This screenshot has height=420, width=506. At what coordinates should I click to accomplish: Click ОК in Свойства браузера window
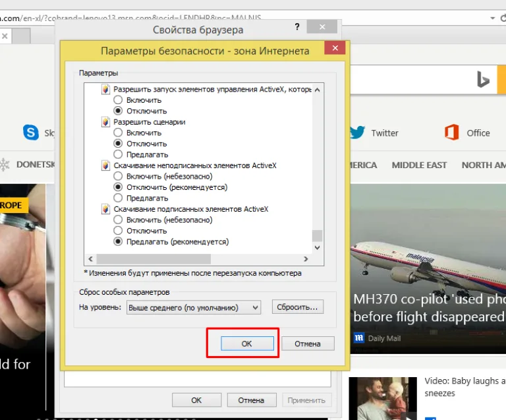point(196,400)
